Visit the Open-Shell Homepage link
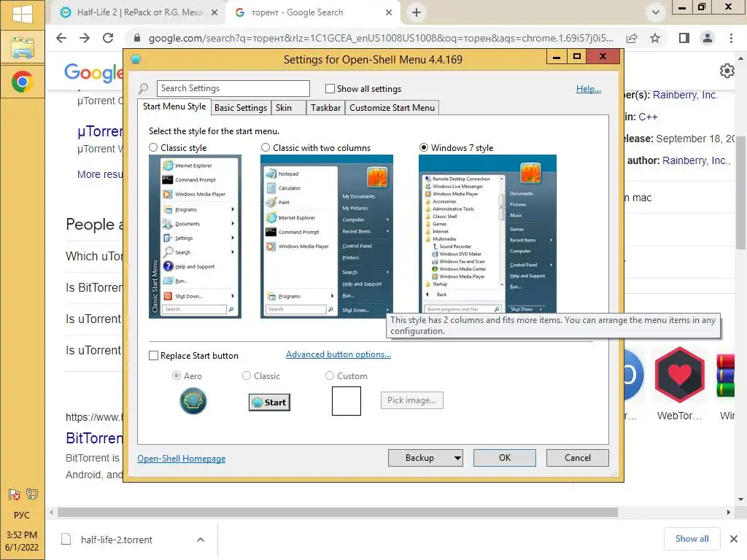The height and width of the screenshot is (560, 747). pyautogui.click(x=182, y=459)
